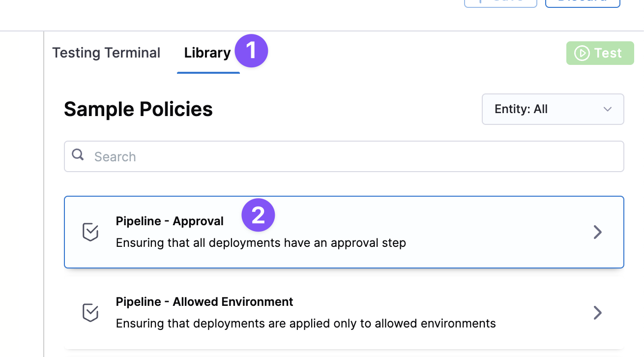The width and height of the screenshot is (644, 357).
Task: Click the green Test button label
Action: [608, 53]
